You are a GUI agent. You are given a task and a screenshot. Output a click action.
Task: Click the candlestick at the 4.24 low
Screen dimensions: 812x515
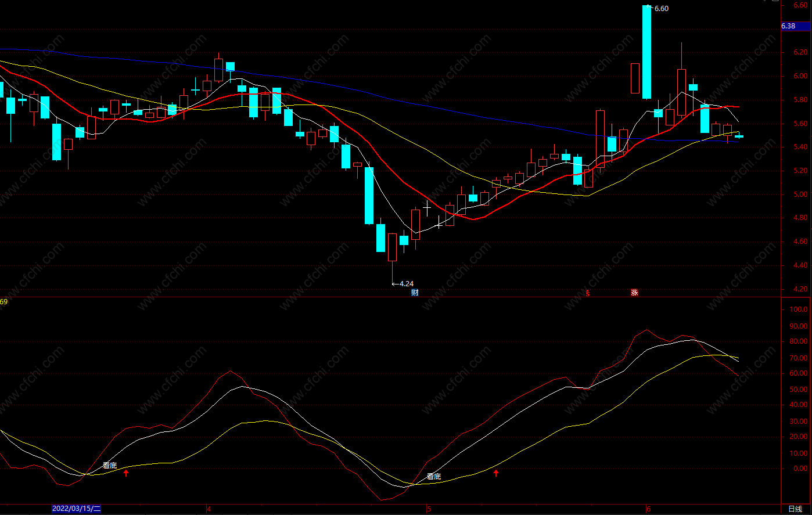(393, 248)
